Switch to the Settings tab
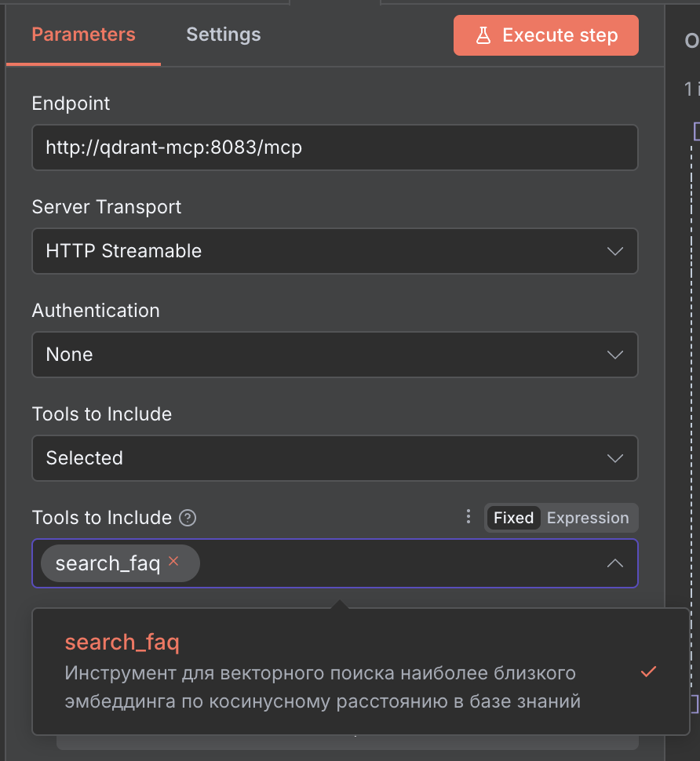700x761 pixels. point(223,35)
